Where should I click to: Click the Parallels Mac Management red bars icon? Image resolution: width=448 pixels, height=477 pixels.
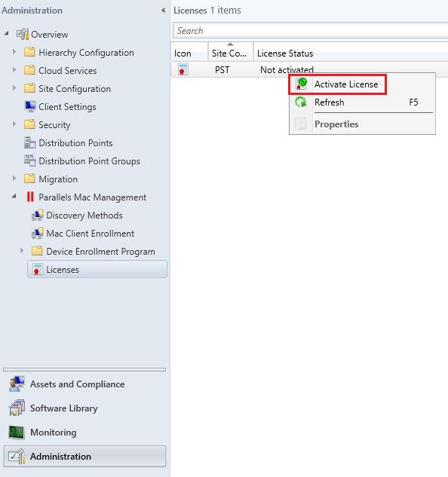point(30,197)
